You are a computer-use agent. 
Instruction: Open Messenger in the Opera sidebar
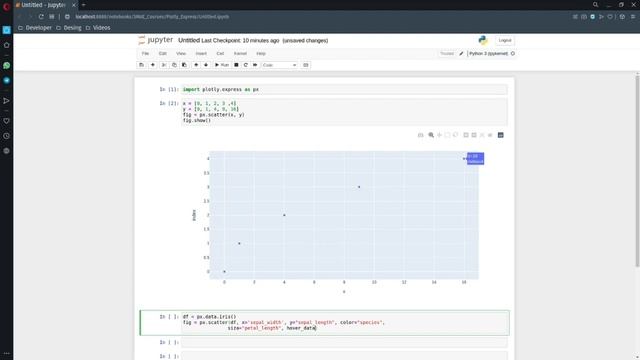(x=7, y=80)
